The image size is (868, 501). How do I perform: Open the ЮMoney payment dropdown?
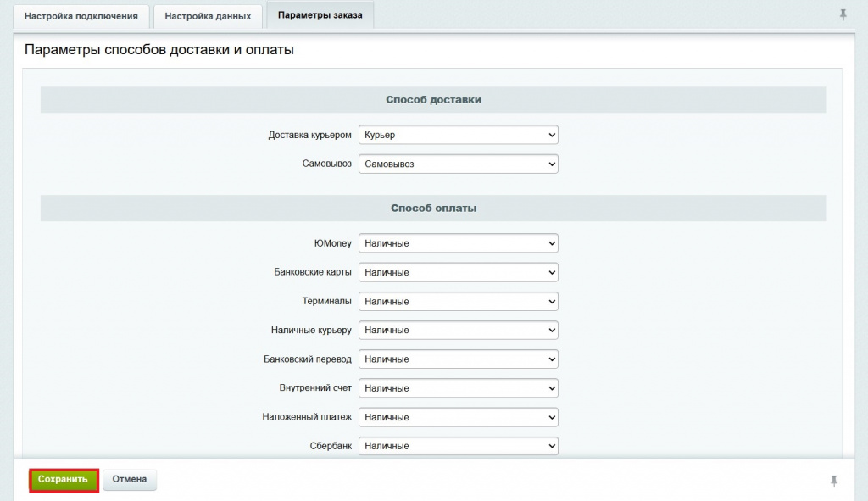point(458,243)
